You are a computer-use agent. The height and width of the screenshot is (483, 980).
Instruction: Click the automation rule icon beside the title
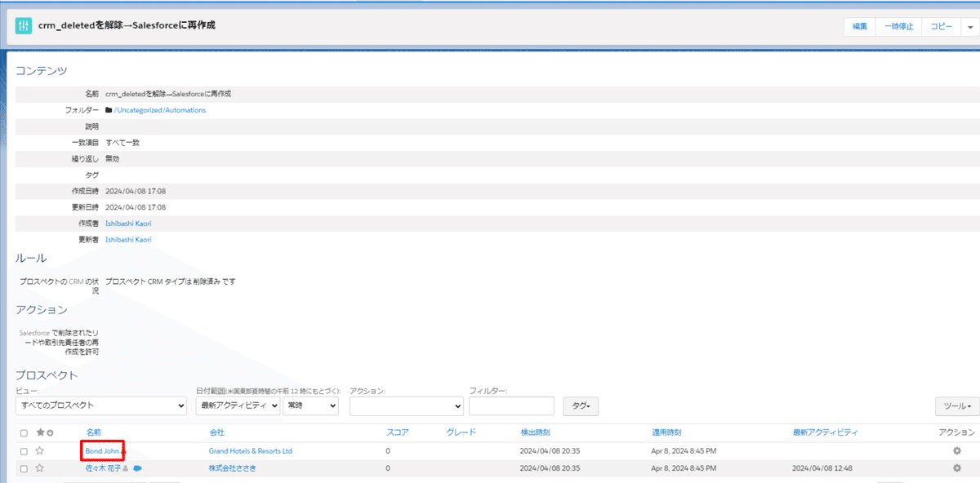pos(24,26)
